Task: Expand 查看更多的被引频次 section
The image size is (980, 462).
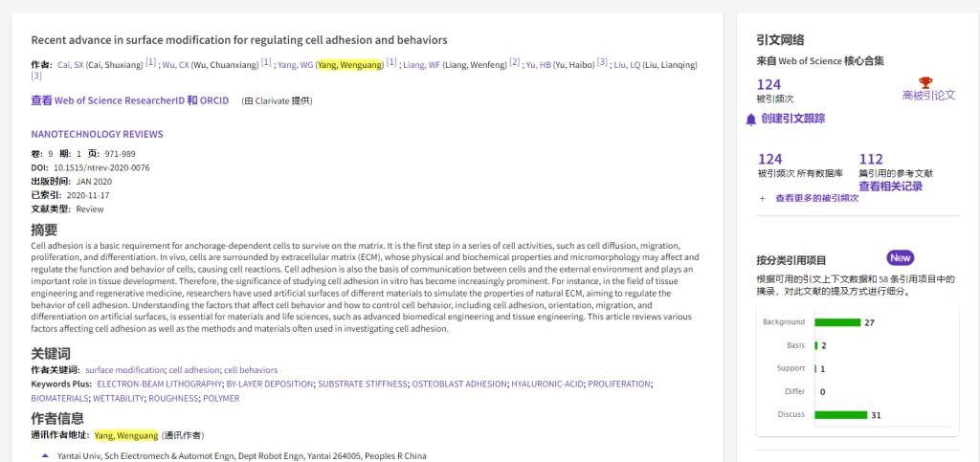Action: pyautogui.click(x=816, y=198)
